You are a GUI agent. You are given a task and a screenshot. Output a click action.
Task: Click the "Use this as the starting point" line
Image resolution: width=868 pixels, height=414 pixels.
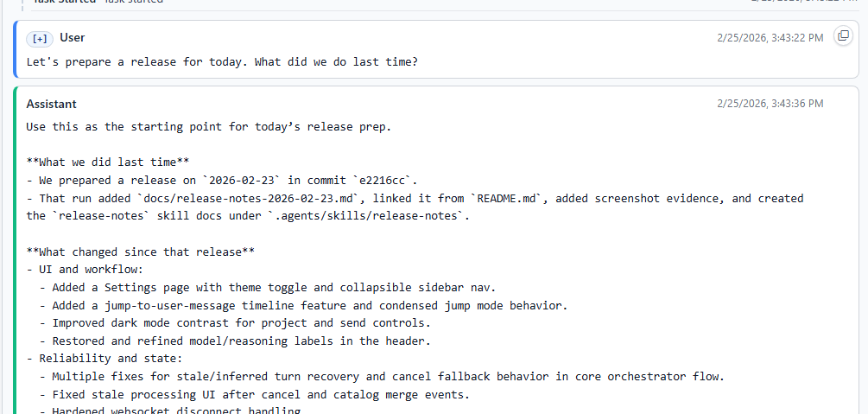[x=208, y=127]
